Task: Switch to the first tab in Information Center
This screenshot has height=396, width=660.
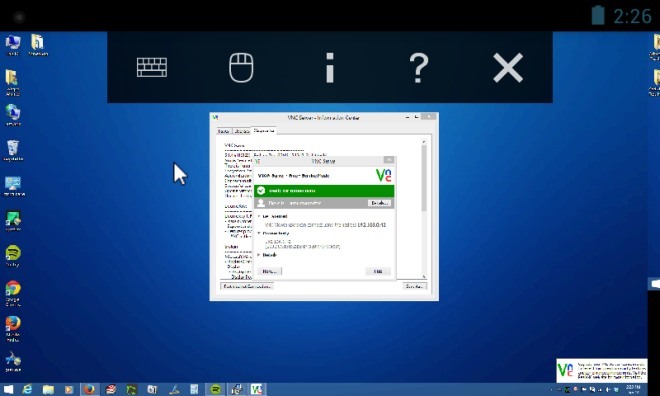Action: [223, 131]
